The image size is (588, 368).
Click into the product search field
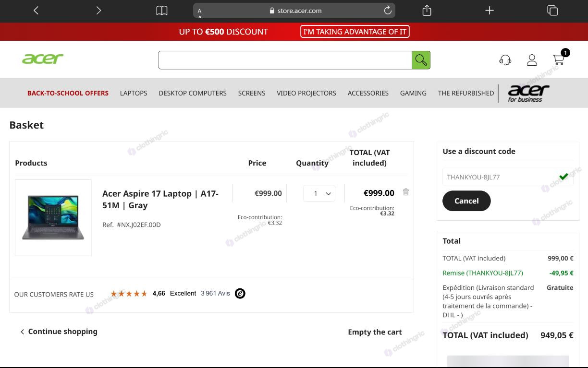point(285,60)
